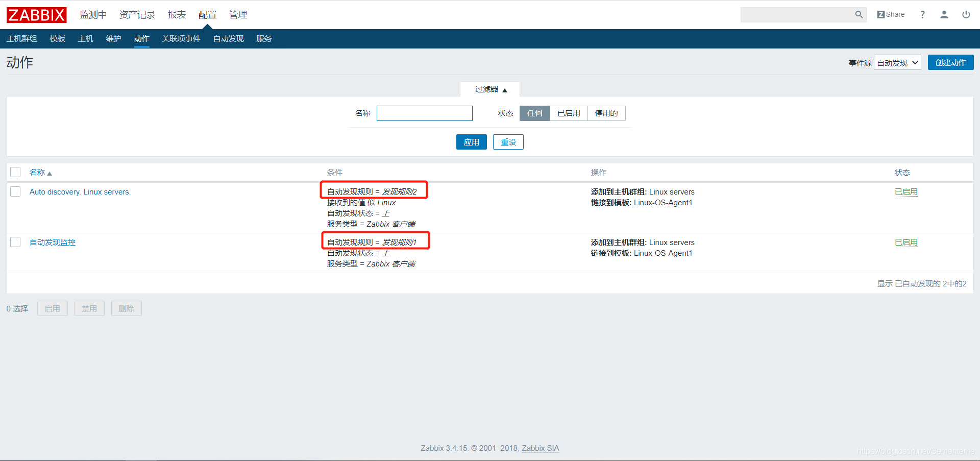The height and width of the screenshot is (461, 980).
Task: Click the 接收到的值 似 Linux condition text
Action: [361, 203]
